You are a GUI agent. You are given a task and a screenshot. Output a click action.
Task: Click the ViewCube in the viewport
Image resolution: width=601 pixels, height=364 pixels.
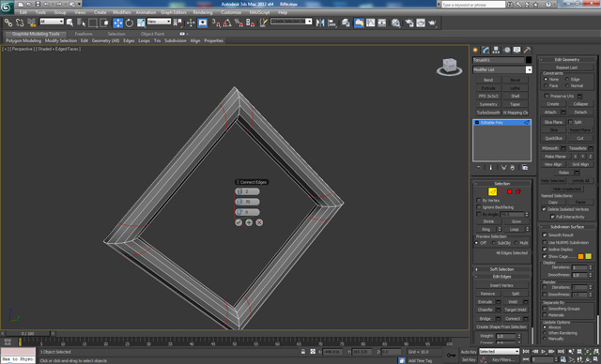click(x=449, y=67)
